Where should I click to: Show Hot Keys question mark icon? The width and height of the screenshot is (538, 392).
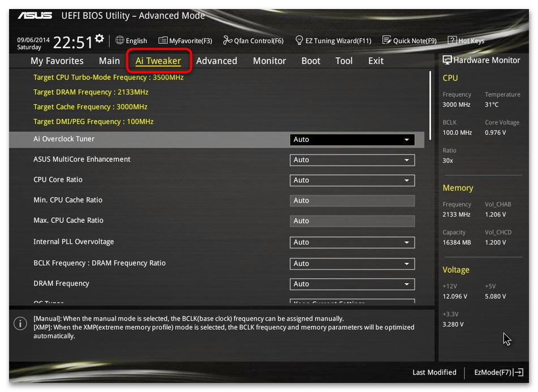coord(452,40)
